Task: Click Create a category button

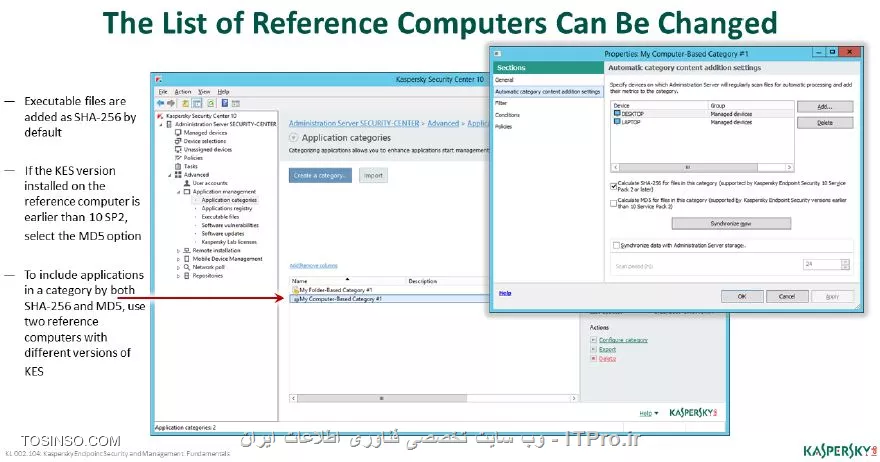Action: pos(320,175)
